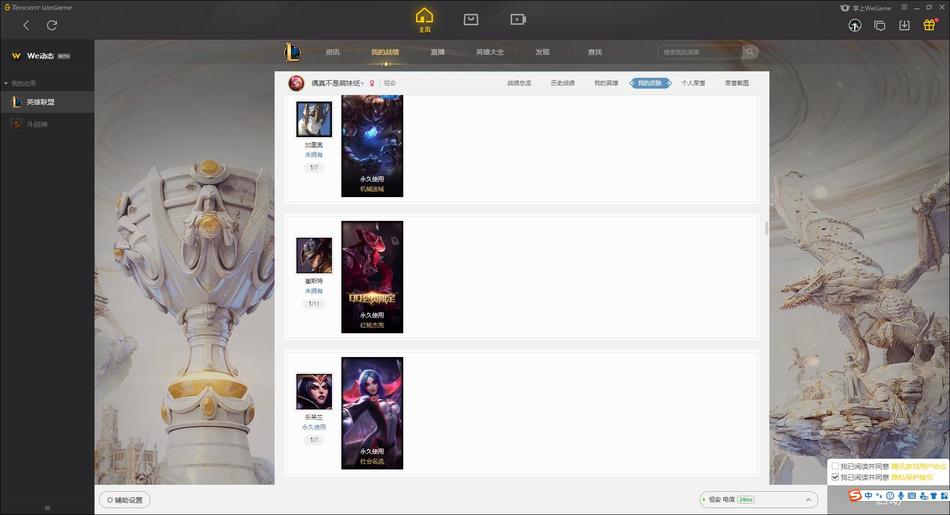
Task: Open the 隐私保护指引 link
Action: [912, 477]
